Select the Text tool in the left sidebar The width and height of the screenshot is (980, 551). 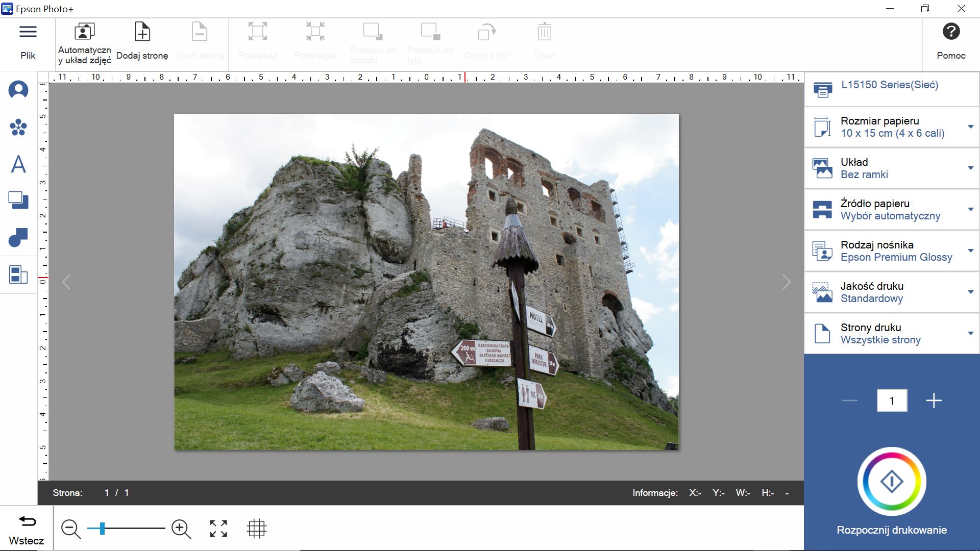[x=18, y=164]
